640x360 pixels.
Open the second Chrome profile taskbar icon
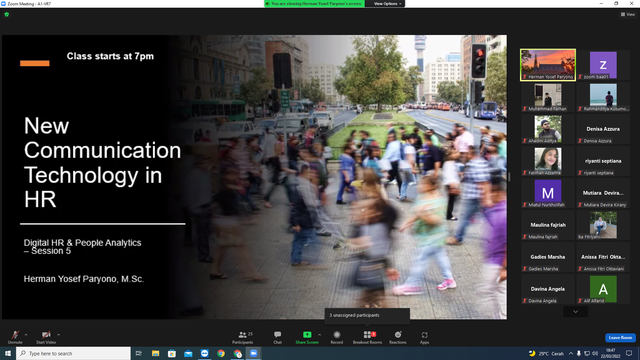238,353
